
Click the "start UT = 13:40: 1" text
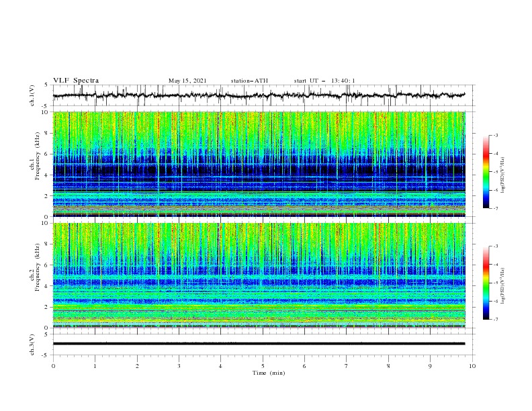click(324, 81)
